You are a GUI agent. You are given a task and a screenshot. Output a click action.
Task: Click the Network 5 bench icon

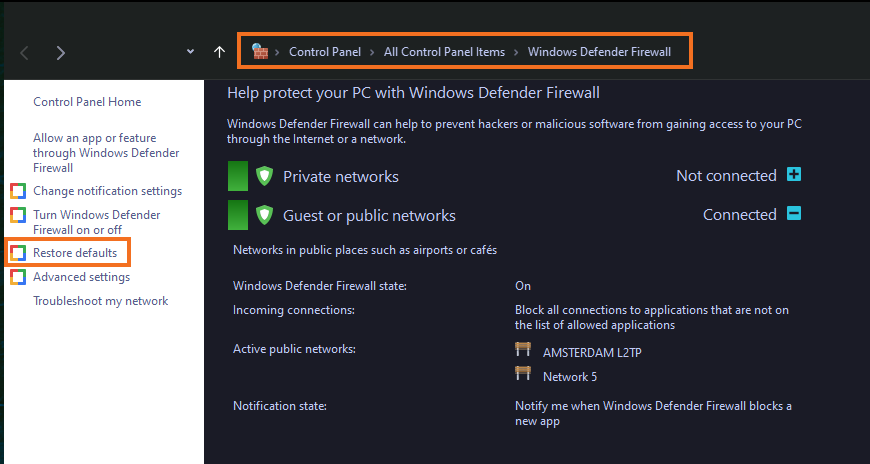[523, 373]
